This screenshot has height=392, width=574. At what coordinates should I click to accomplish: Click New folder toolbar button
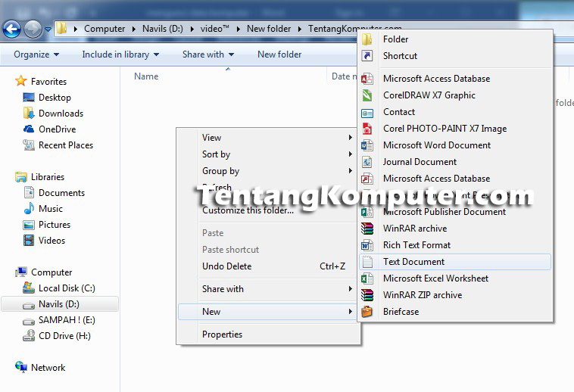[279, 54]
